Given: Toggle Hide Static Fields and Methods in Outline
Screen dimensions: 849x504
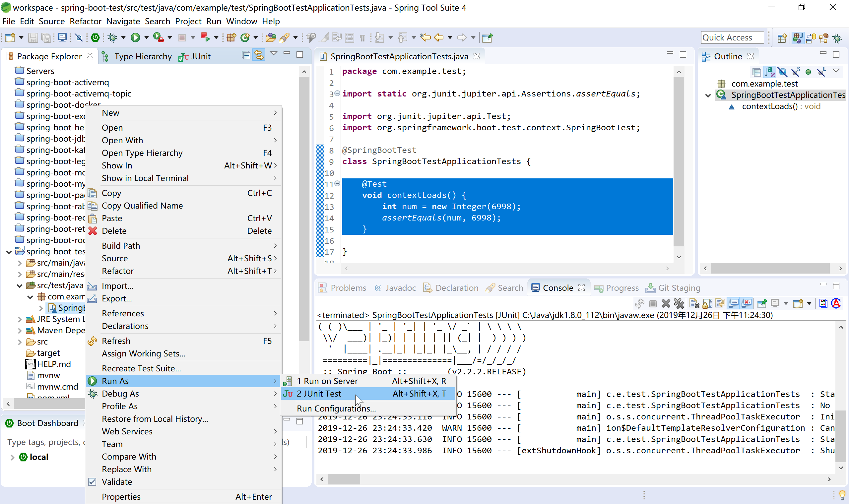Looking at the screenshot, I should click(x=796, y=72).
